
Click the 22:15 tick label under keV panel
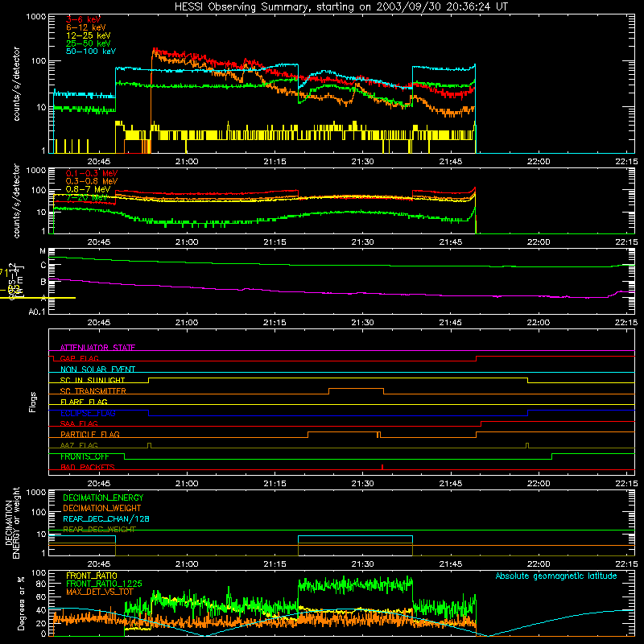pos(626,162)
